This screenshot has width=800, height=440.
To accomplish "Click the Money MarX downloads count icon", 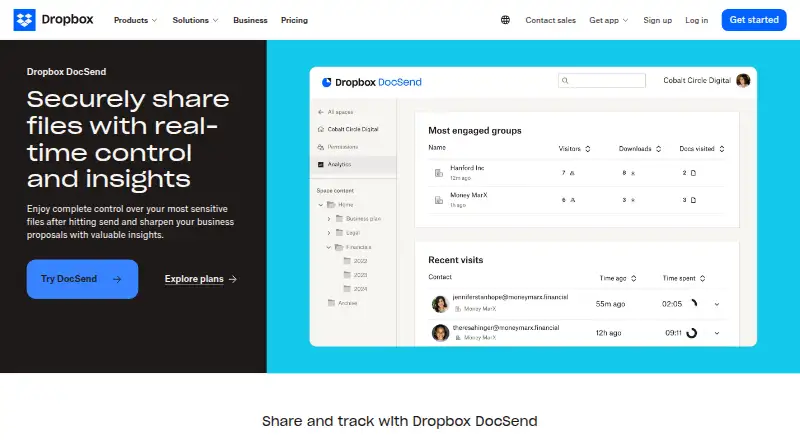I will point(633,200).
